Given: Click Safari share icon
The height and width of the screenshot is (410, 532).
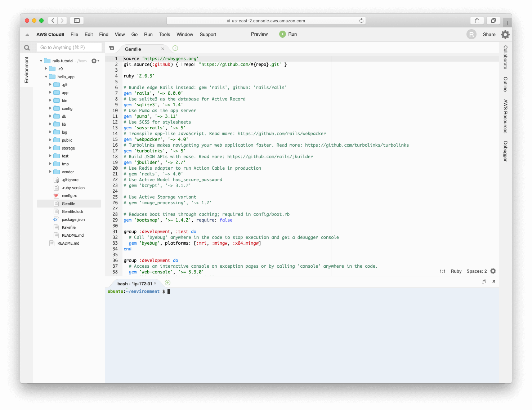Looking at the screenshot, I should coord(477,21).
